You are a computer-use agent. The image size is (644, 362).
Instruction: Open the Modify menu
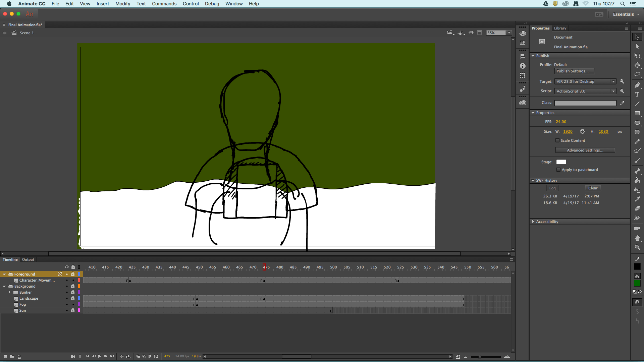[x=122, y=4]
